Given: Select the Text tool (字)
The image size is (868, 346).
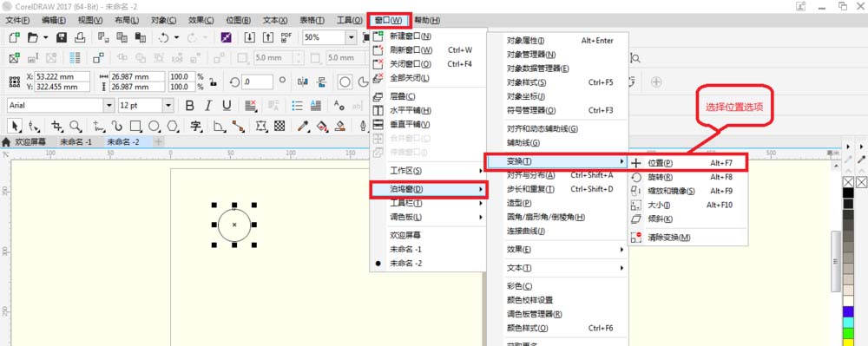Looking at the screenshot, I should click(x=195, y=126).
